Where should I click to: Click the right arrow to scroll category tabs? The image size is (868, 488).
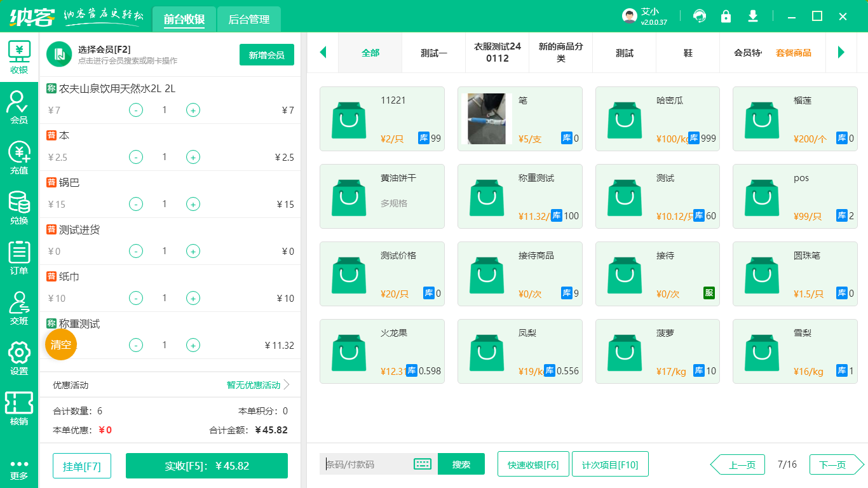[842, 53]
